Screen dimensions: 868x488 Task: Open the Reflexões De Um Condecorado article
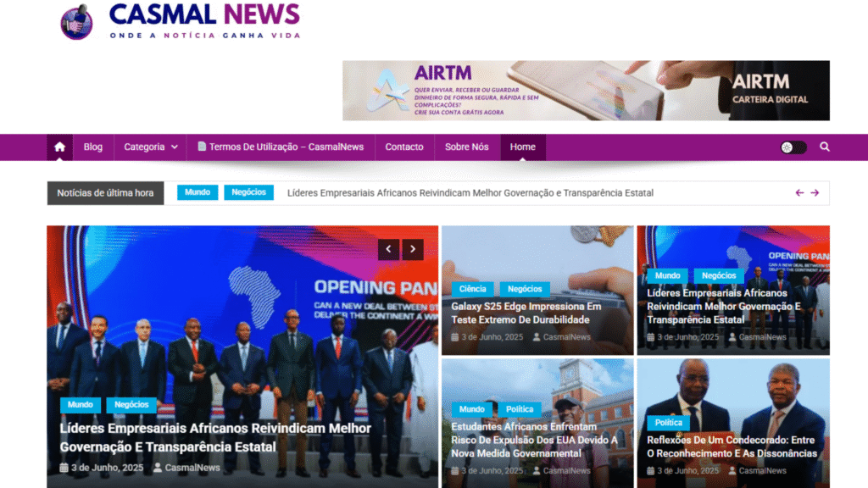pyautogui.click(x=732, y=446)
